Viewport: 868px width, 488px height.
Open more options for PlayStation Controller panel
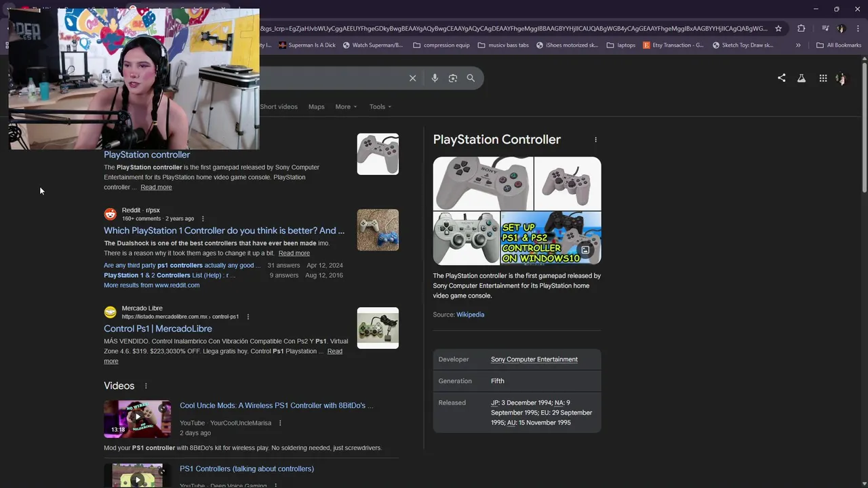(595, 140)
